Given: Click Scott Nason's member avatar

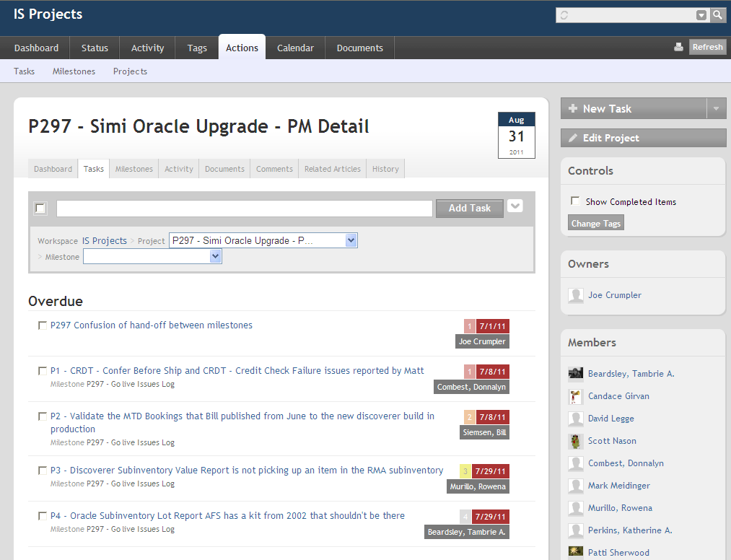Looking at the screenshot, I should 576,441.
